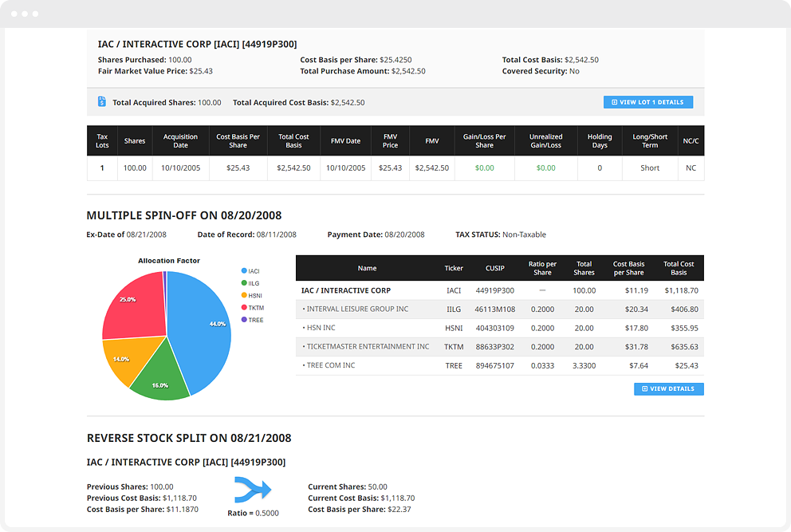Click the tax lot 1 row
Screen dimensions: 791x532
pyautogui.click(x=395, y=168)
